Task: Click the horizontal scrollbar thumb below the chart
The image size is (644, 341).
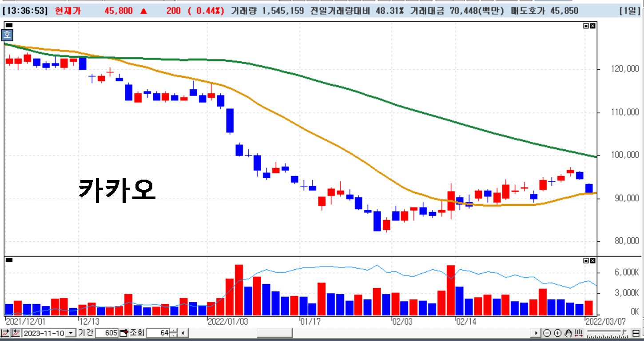Action: coord(275,333)
